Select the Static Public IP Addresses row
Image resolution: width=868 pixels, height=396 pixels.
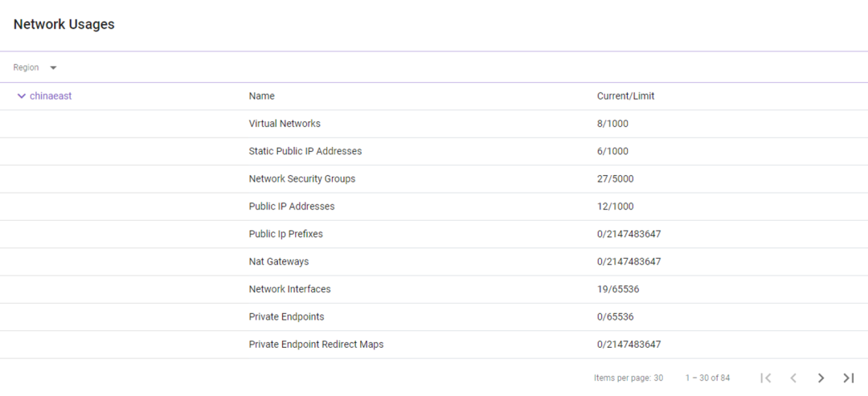[305, 151]
